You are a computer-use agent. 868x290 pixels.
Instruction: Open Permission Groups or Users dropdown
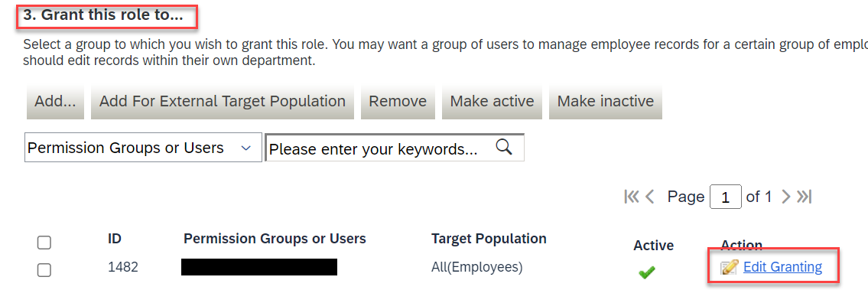coord(143,147)
